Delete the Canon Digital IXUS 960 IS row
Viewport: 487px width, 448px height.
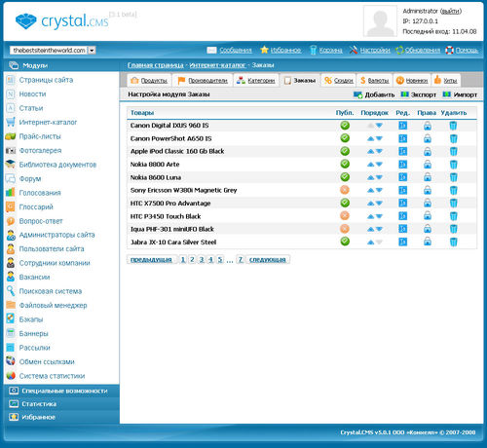tap(453, 126)
